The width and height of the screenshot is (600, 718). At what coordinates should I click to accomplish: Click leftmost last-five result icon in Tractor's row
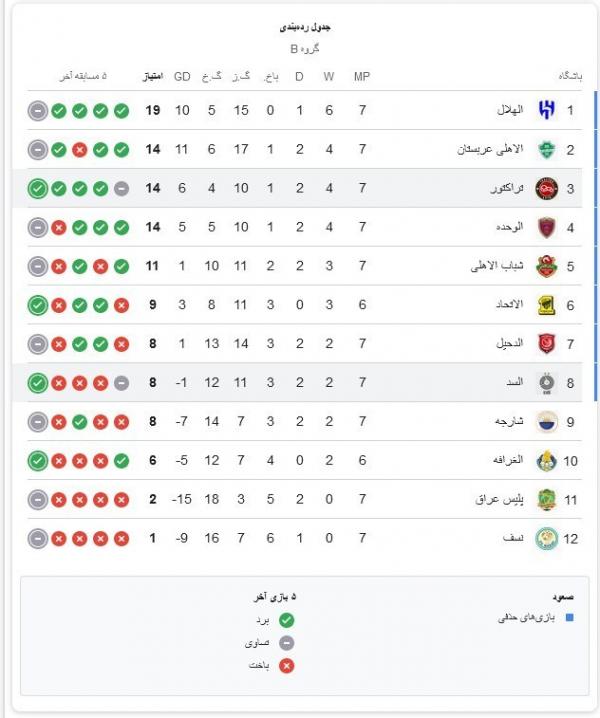coord(38,188)
